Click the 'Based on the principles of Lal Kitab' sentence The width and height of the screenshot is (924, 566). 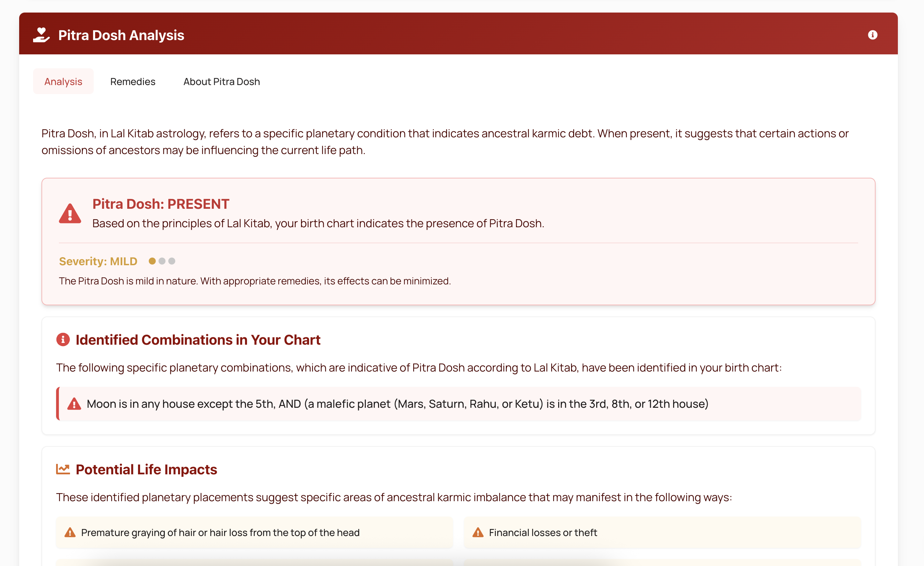(318, 223)
